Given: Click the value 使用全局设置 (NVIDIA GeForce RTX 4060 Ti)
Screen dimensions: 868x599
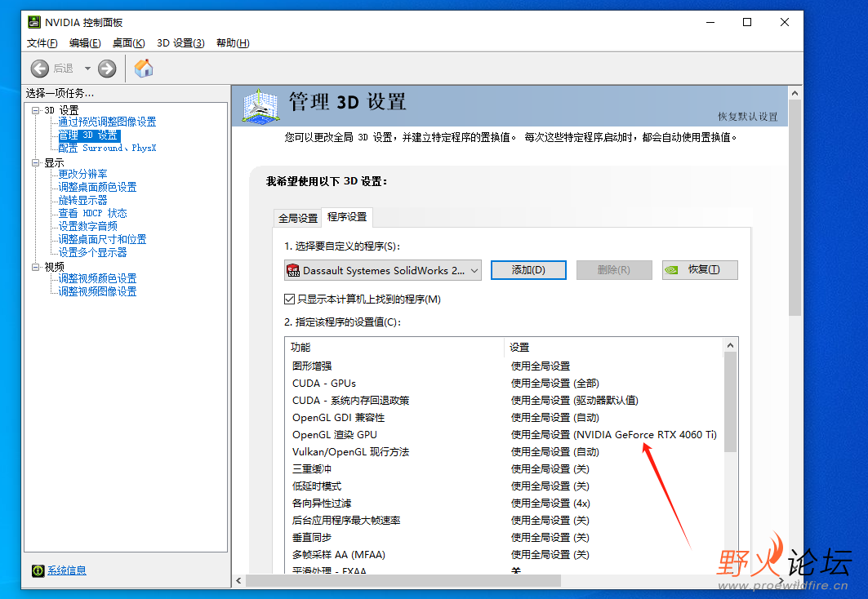Looking at the screenshot, I should pos(613,435).
